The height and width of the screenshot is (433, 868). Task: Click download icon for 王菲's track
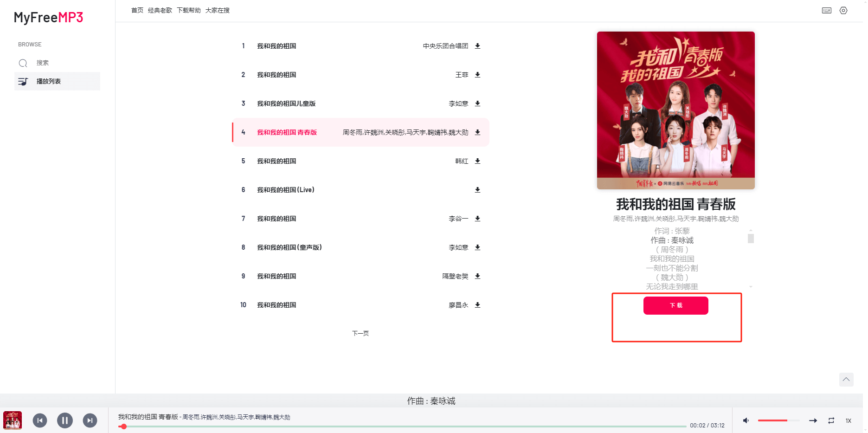[477, 75]
